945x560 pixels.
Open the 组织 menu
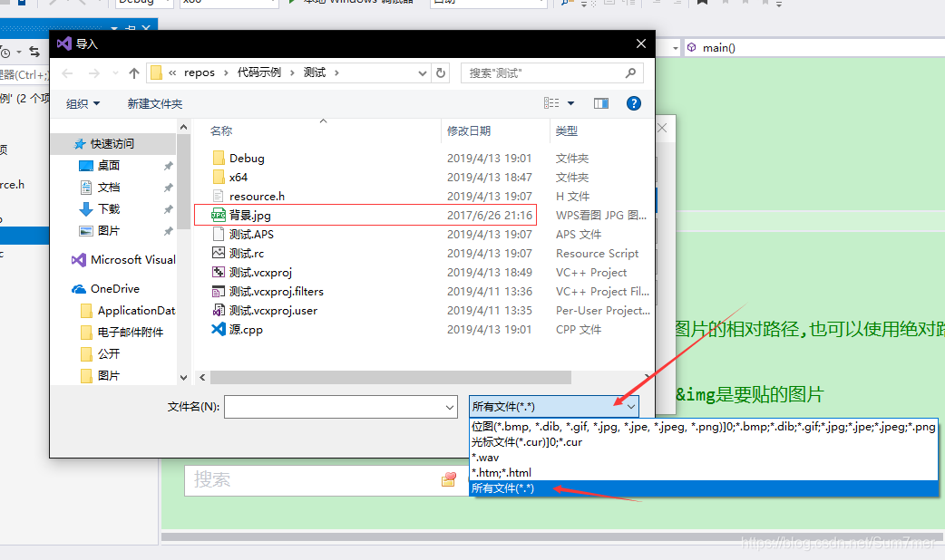pyautogui.click(x=83, y=103)
